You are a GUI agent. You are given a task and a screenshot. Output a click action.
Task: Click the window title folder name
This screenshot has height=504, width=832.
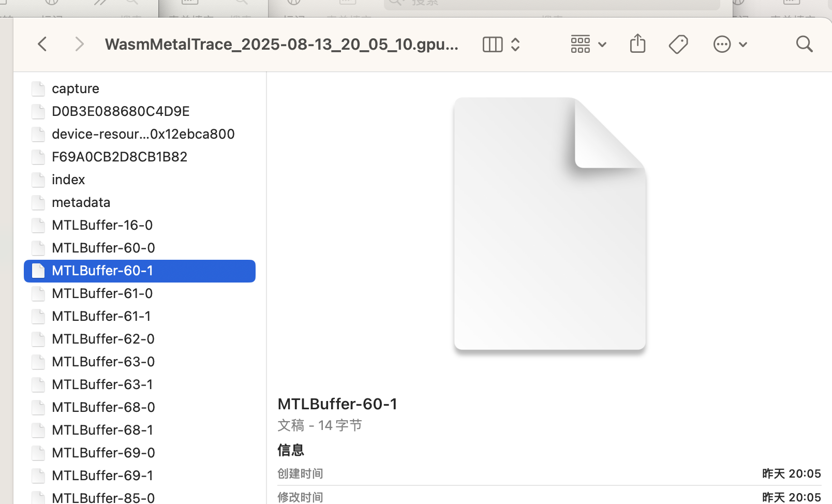(x=281, y=45)
